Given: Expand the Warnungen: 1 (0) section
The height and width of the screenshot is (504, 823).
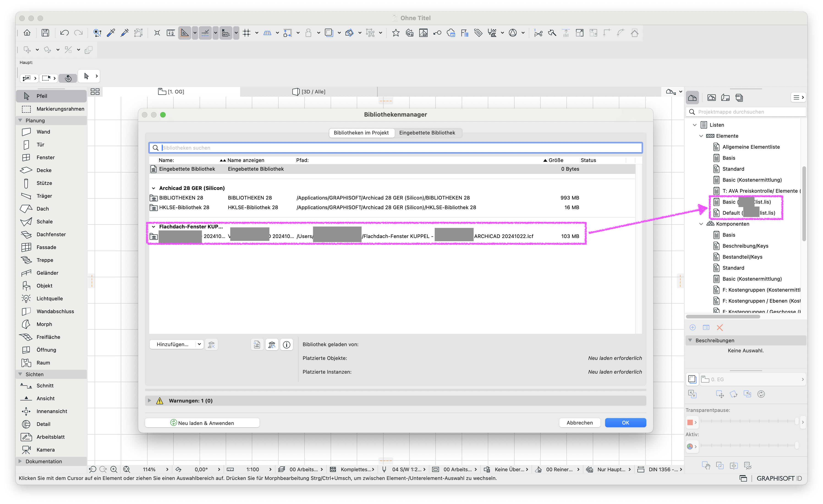Looking at the screenshot, I should coord(150,401).
